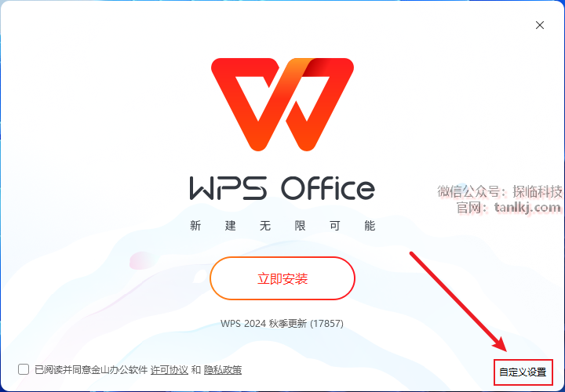Click the 官网 tanlkj.com watermark text
Screen dimensions: 565x392
coord(508,207)
